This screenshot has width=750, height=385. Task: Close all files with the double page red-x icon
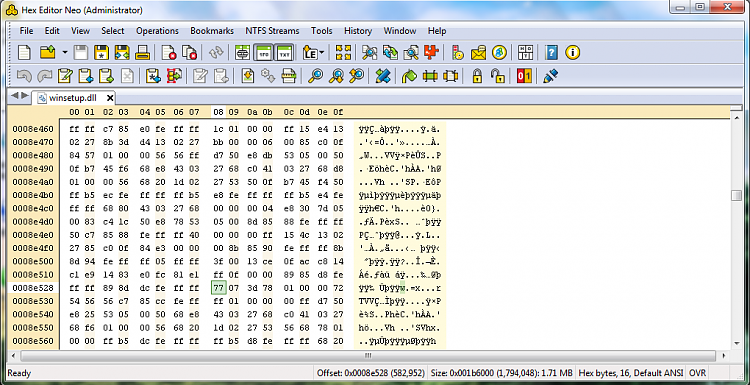190,53
